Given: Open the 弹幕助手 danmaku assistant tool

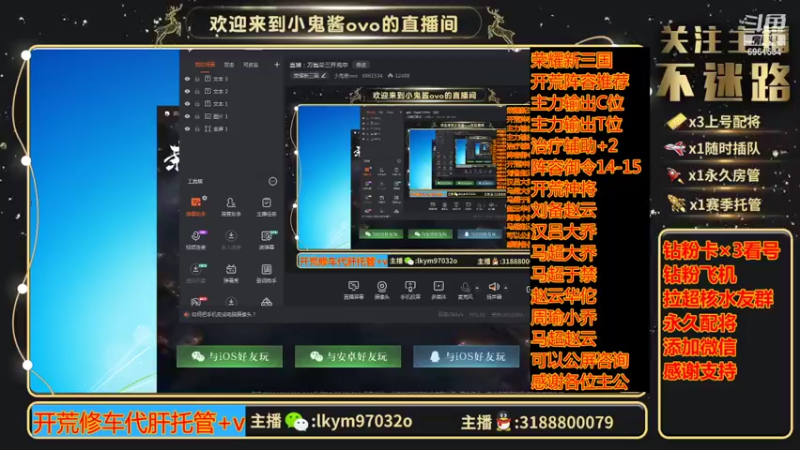Looking at the screenshot, I should click(195, 207).
